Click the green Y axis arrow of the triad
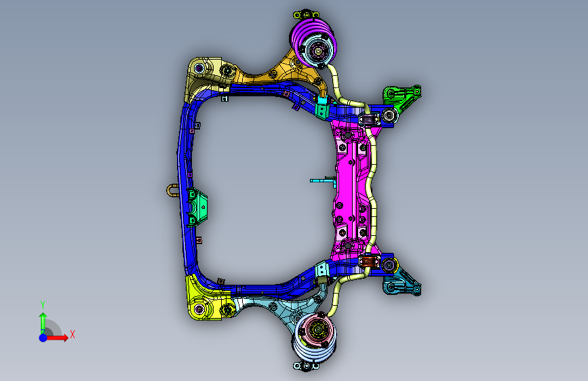This screenshot has width=588, height=381. point(43,323)
